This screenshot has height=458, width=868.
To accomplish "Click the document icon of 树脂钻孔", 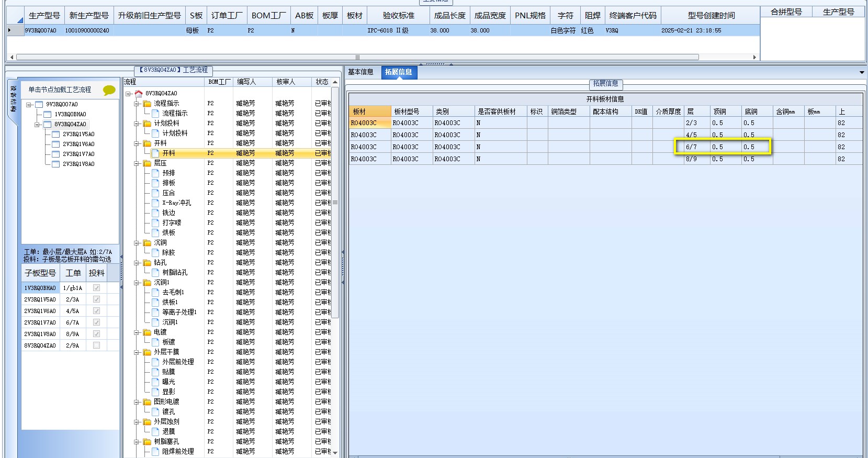I will pos(155,272).
